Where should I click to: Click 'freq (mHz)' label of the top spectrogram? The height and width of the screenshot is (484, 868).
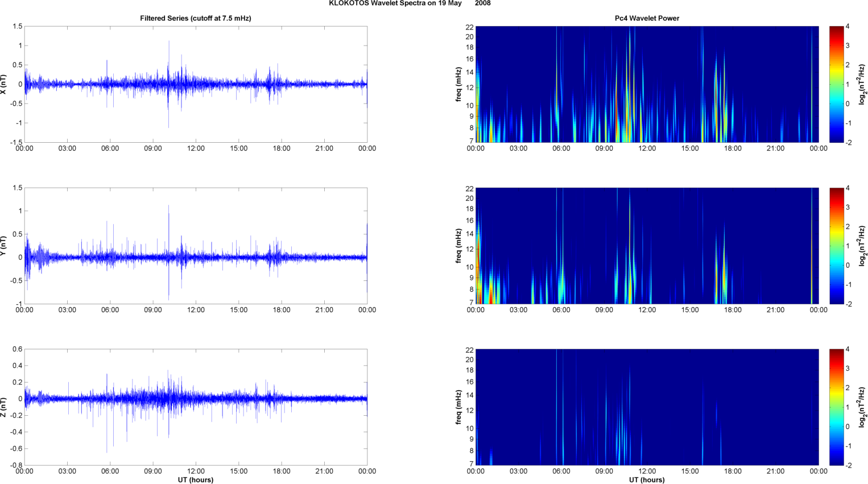pos(458,84)
